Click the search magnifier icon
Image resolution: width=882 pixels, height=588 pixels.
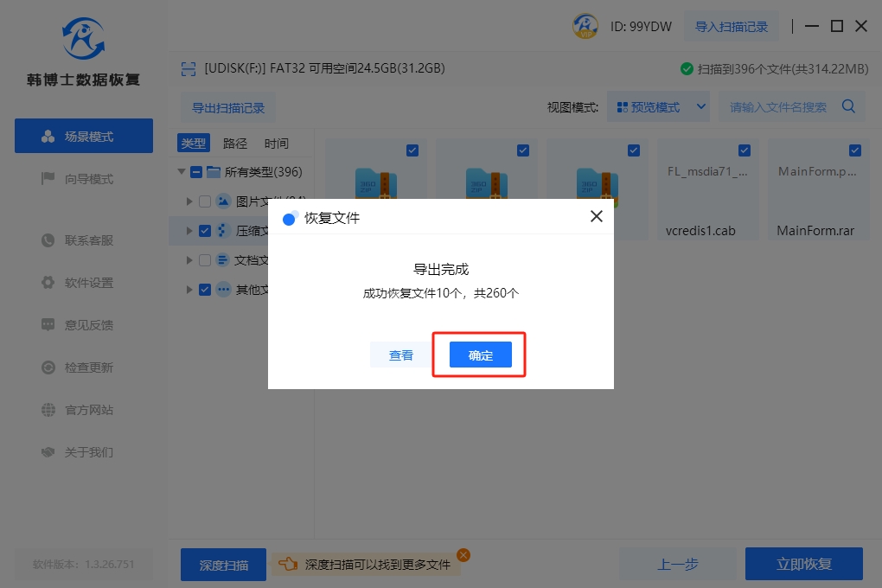pos(848,107)
